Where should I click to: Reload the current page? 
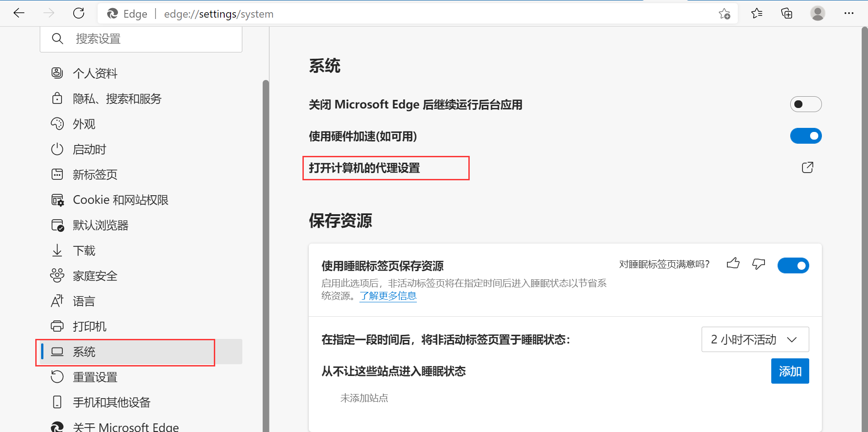[x=79, y=13]
